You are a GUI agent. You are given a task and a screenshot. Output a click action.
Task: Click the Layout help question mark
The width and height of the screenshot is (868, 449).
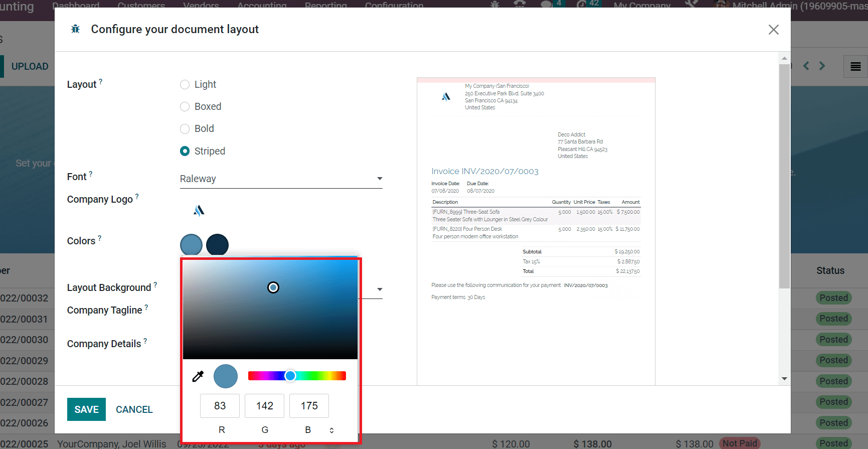tap(100, 81)
